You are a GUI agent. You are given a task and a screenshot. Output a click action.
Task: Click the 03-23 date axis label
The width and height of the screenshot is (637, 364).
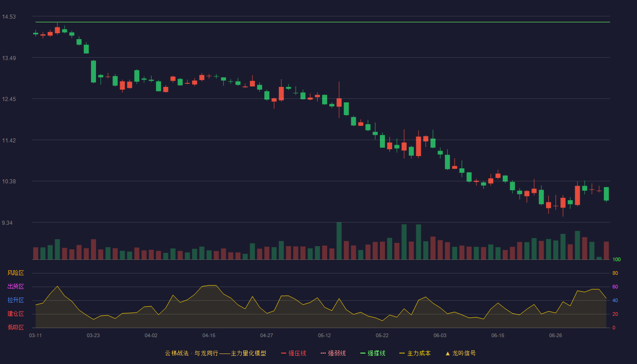pyautogui.click(x=93, y=335)
